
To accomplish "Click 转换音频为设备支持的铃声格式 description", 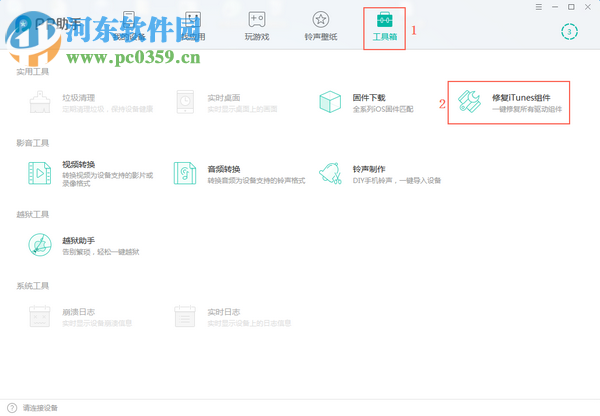I will pyautogui.click(x=256, y=180).
